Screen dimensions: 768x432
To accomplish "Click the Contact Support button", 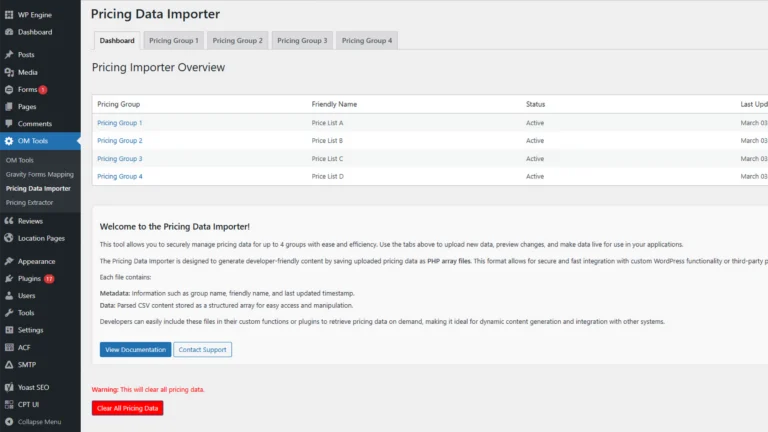I will 202,350.
